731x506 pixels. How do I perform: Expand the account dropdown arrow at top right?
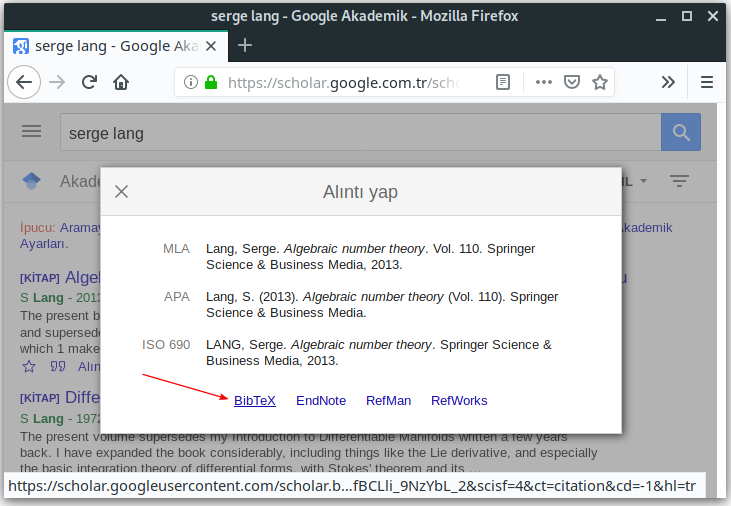(643, 181)
